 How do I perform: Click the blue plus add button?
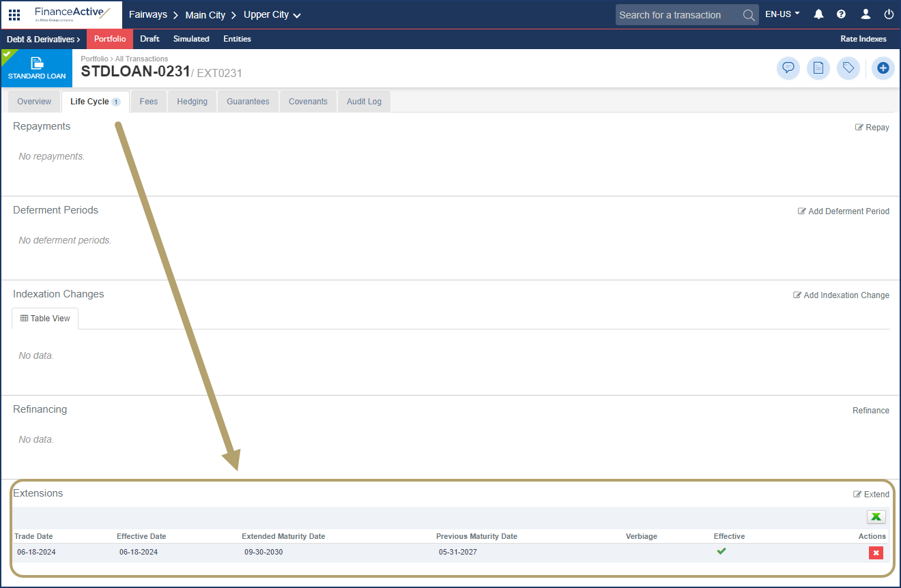point(883,68)
